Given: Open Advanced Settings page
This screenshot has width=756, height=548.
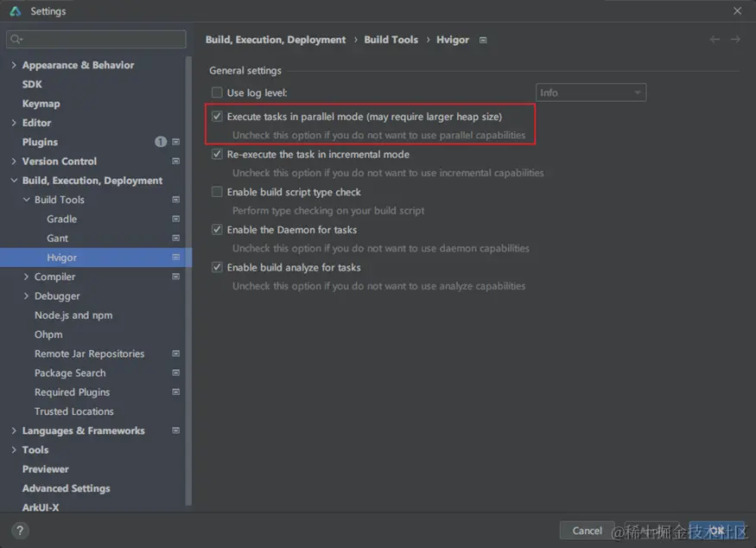Looking at the screenshot, I should pyautogui.click(x=66, y=488).
